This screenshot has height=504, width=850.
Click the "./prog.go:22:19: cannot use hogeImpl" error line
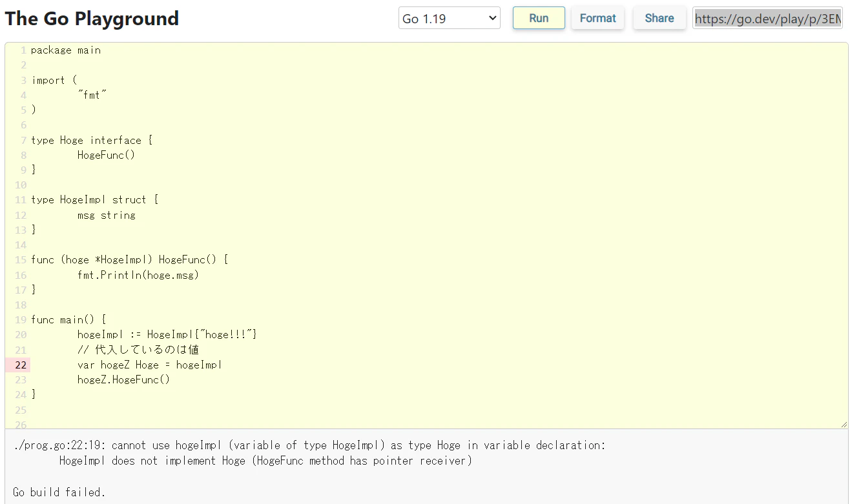309,445
